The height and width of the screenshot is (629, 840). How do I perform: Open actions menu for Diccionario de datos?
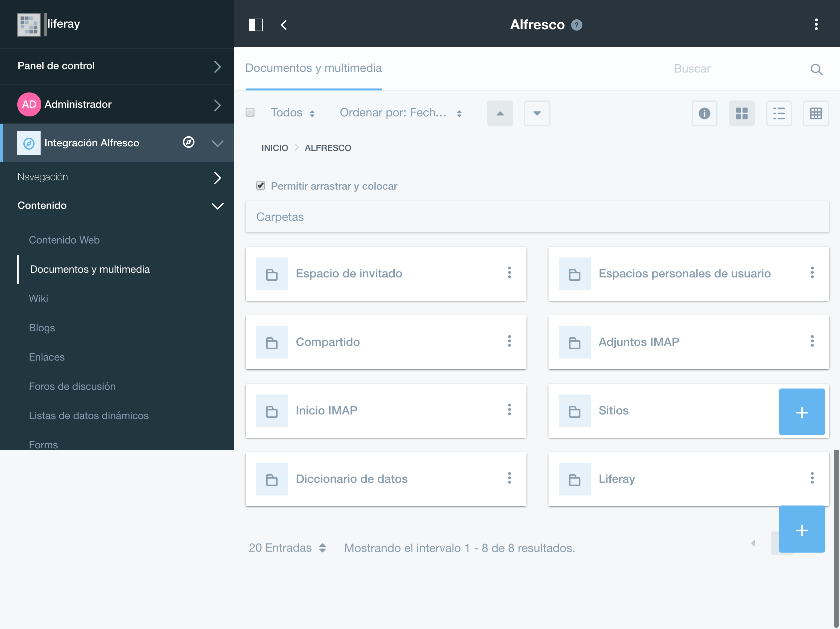(x=509, y=478)
